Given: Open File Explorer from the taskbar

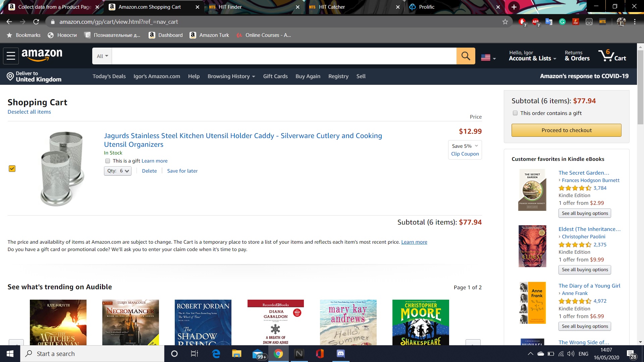Looking at the screenshot, I should click(236, 354).
